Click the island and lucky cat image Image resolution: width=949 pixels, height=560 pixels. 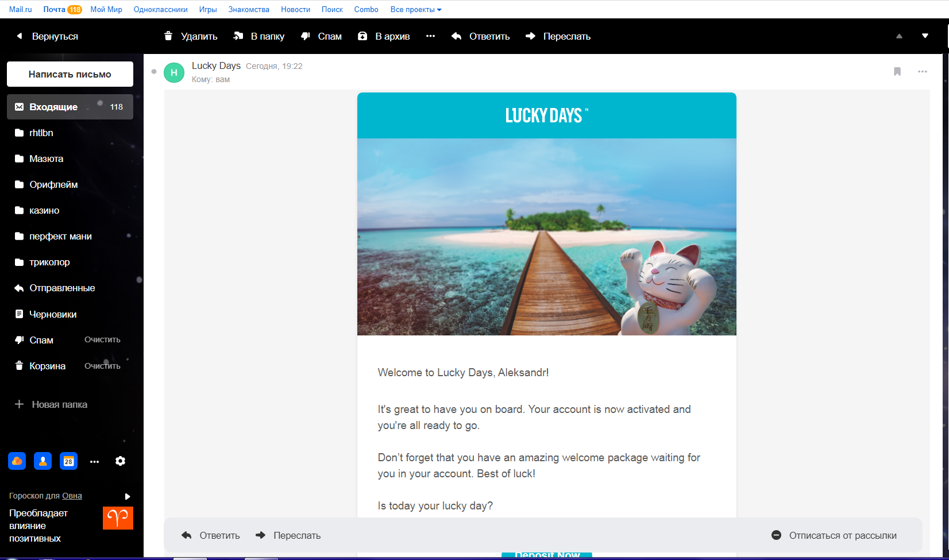pos(547,237)
